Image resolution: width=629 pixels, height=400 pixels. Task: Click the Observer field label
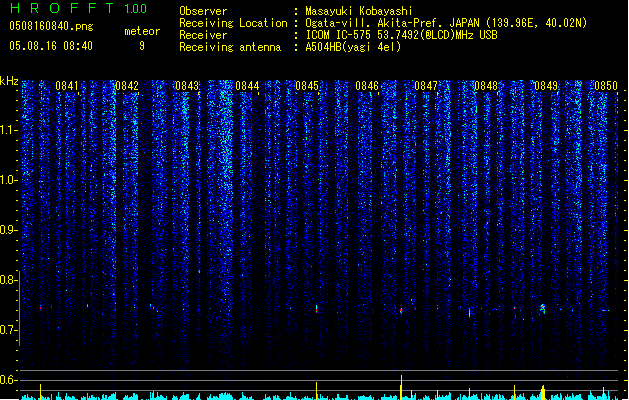click(203, 11)
